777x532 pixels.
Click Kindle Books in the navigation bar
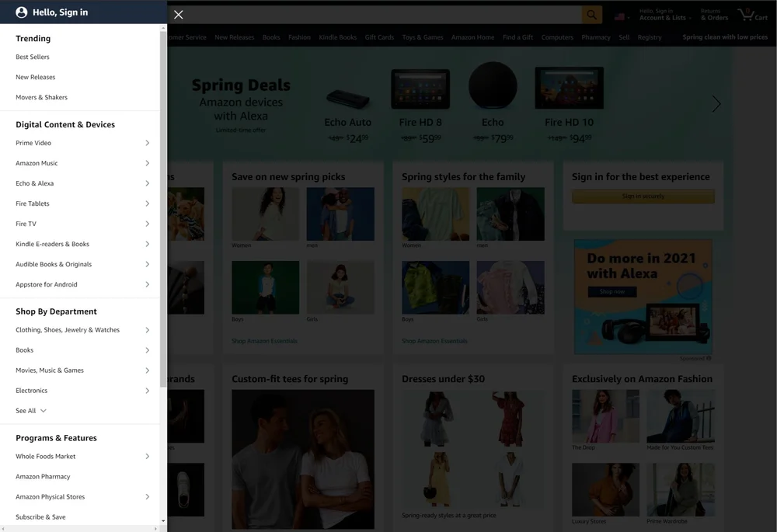point(337,37)
